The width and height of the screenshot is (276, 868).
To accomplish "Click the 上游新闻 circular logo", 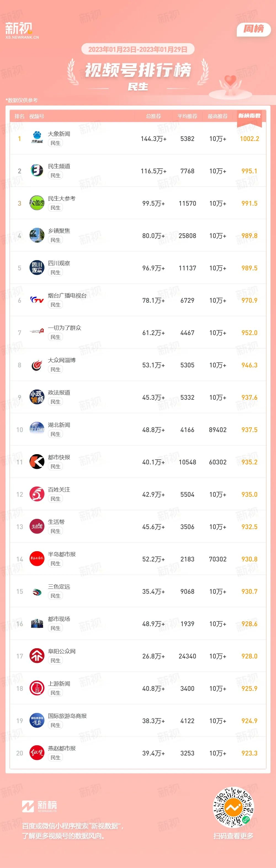I will point(37,688).
